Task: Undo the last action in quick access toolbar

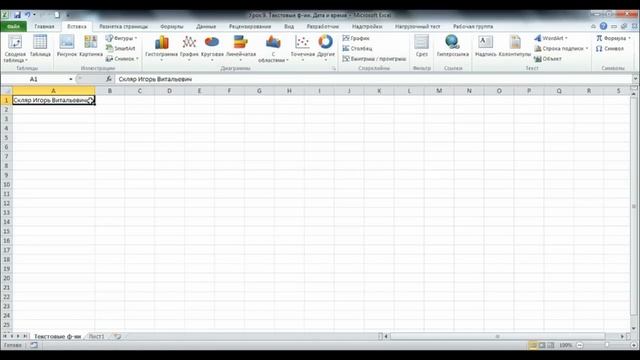Action: 28,15
